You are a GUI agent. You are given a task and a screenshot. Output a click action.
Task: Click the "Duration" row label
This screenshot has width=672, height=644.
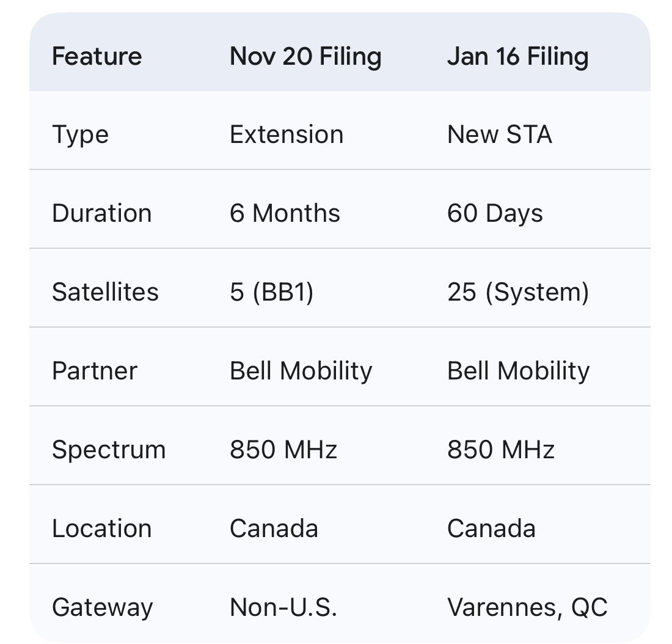(101, 213)
